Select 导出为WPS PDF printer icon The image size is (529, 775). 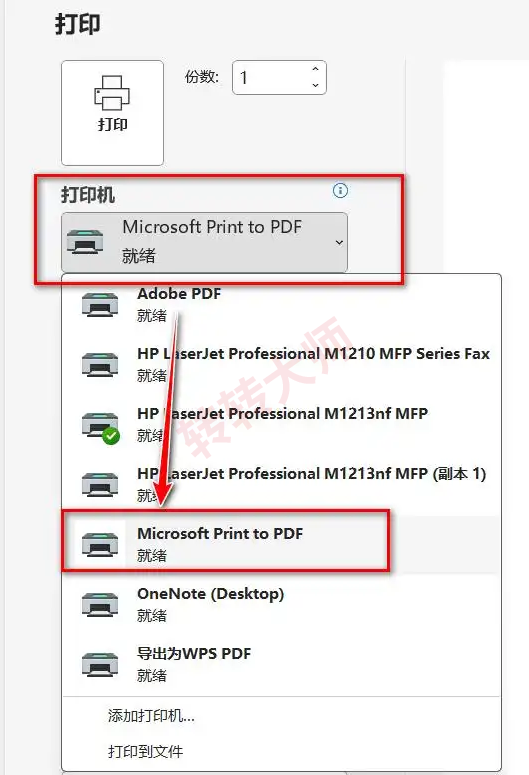[x=100, y=664]
